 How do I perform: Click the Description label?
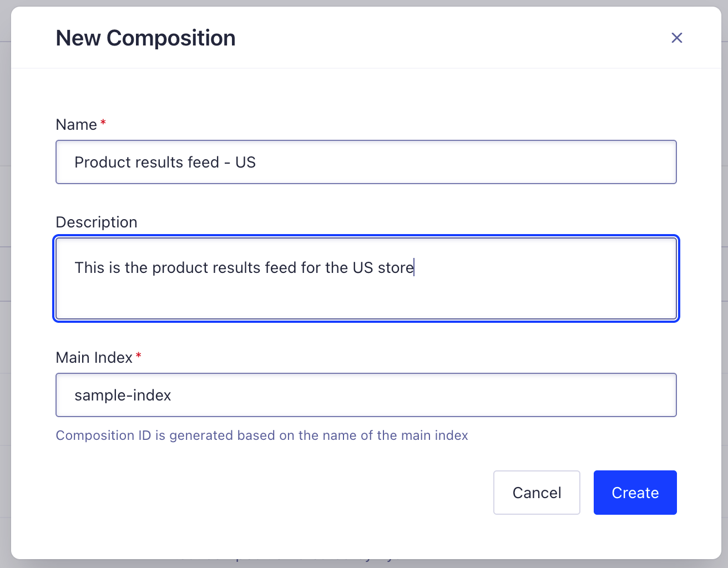point(96,222)
